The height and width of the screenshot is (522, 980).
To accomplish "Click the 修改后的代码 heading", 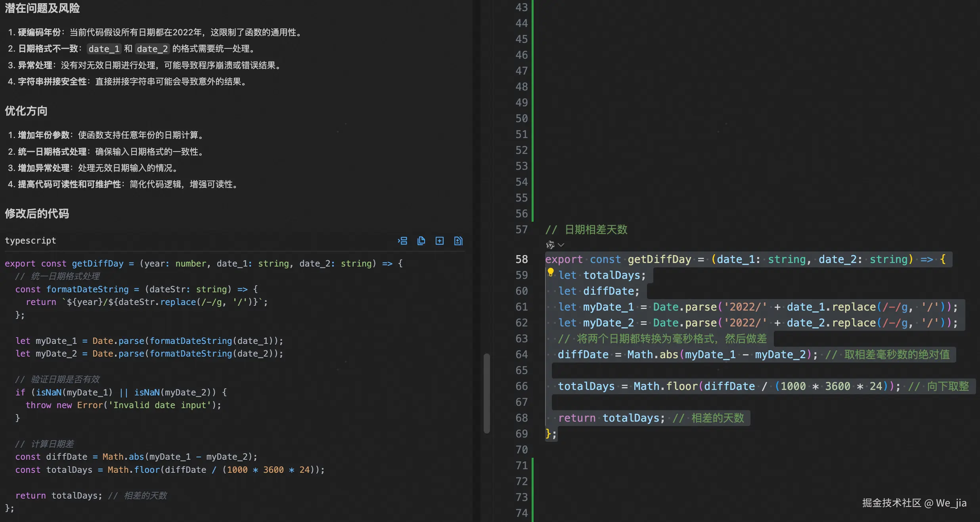I will pyautogui.click(x=37, y=214).
